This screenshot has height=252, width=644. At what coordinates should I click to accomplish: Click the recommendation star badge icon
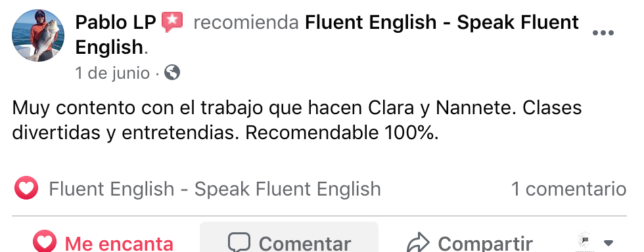[x=172, y=22]
